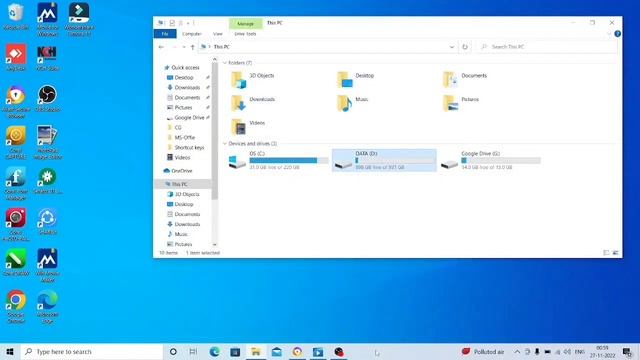The width and height of the screenshot is (640, 360).
Task: Select the Desktop folder in the Folders group
Action: [x=356, y=80]
